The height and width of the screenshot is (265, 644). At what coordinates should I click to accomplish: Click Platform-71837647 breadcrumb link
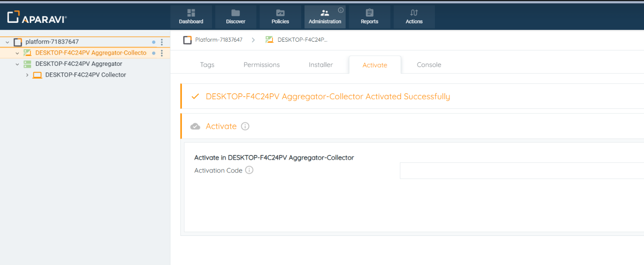coord(218,40)
